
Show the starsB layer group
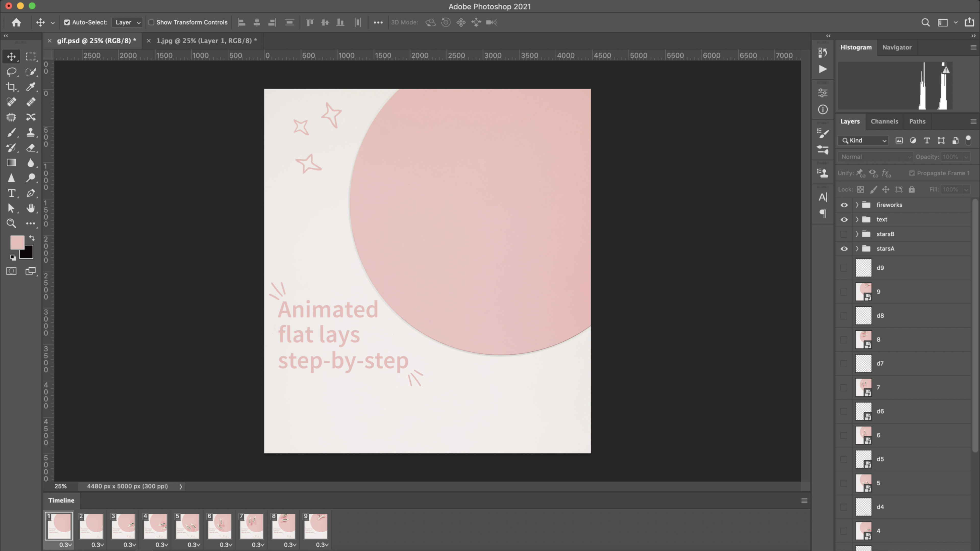(x=844, y=234)
